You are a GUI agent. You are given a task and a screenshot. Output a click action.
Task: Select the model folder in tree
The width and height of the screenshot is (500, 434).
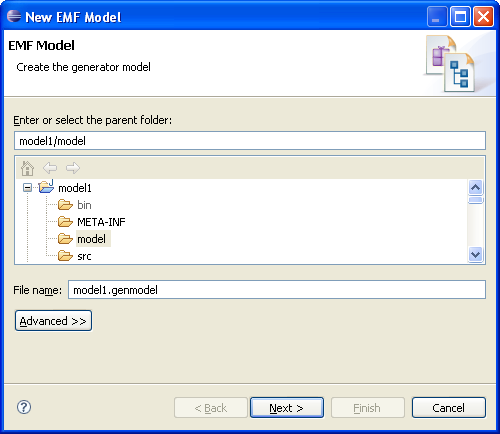pos(91,239)
